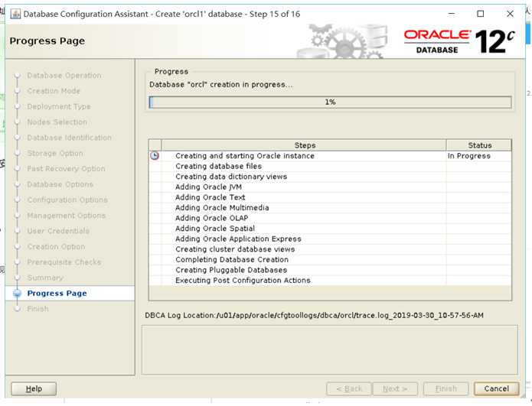This screenshot has height=406, width=532.
Task: Select Database Options step in sidebar
Action: pyautogui.click(x=60, y=184)
